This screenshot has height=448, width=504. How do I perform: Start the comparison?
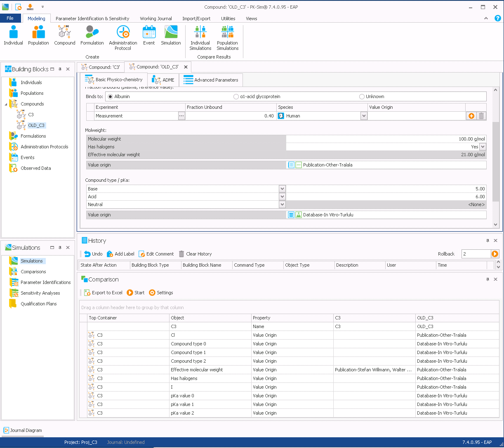[136, 293]
